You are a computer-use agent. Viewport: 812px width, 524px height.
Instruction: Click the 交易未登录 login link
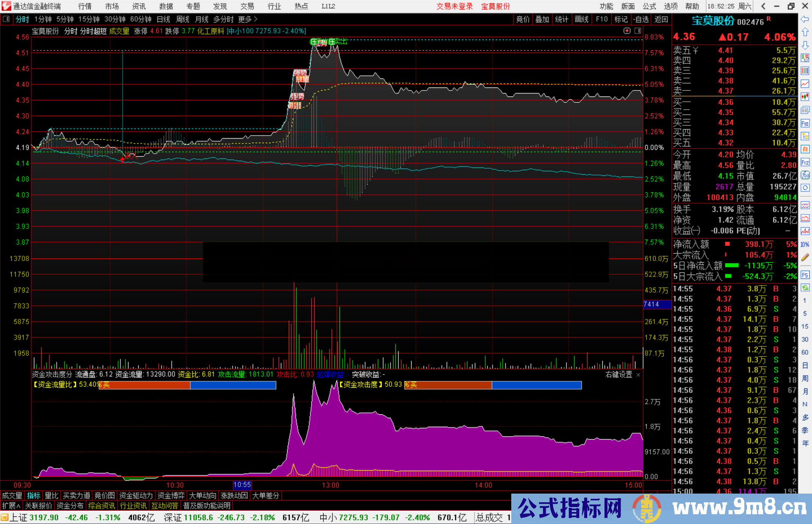tap(454, 6)
